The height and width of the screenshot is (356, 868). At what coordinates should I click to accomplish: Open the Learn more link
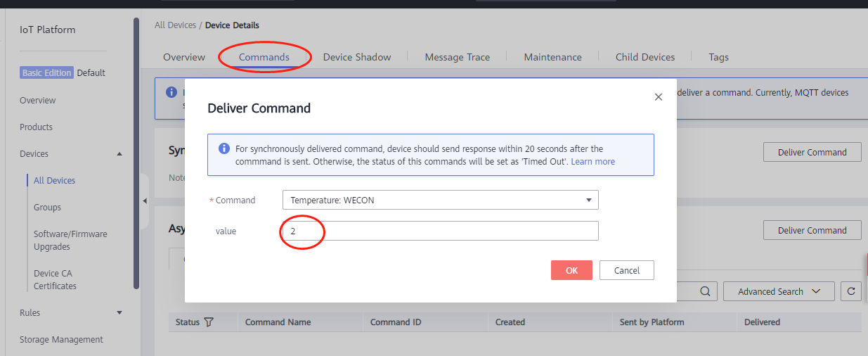[592, 162]
